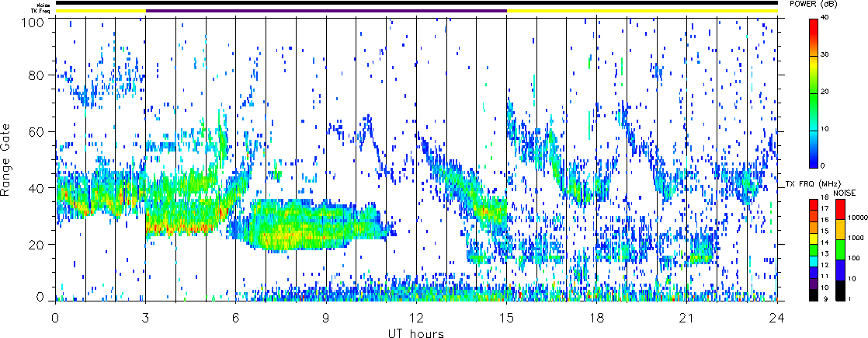Click x-axis tick label '12'

pos(416,318)
